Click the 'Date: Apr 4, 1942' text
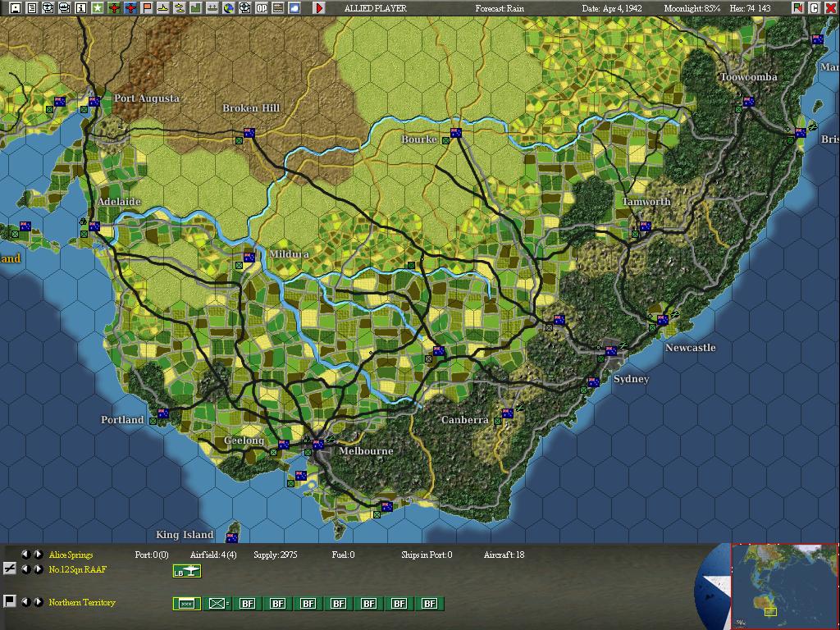The width and height of the screenshot is (840, 630). [x=611, y=8]
